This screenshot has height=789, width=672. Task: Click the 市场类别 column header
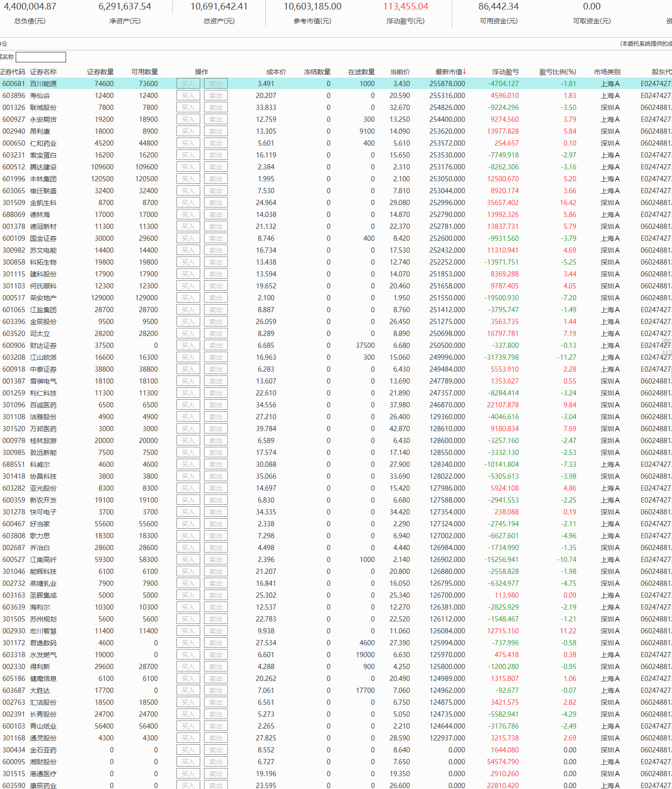click(x=607, y=72)
